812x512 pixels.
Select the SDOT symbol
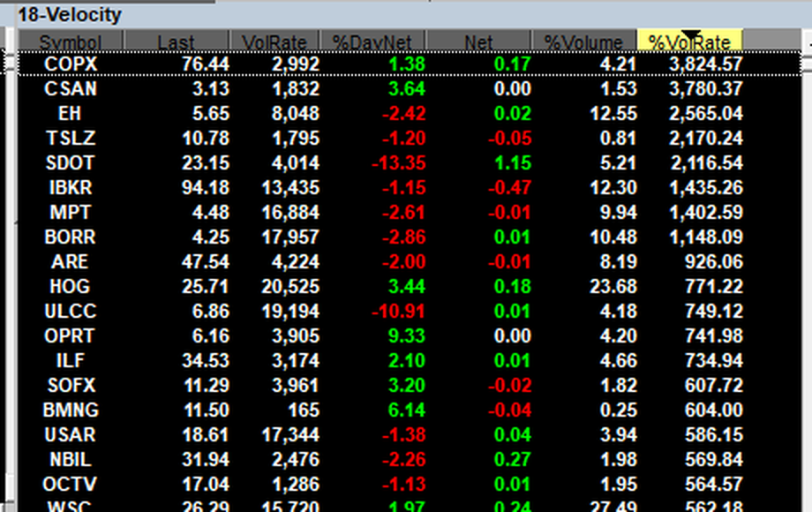pos(70,163)
